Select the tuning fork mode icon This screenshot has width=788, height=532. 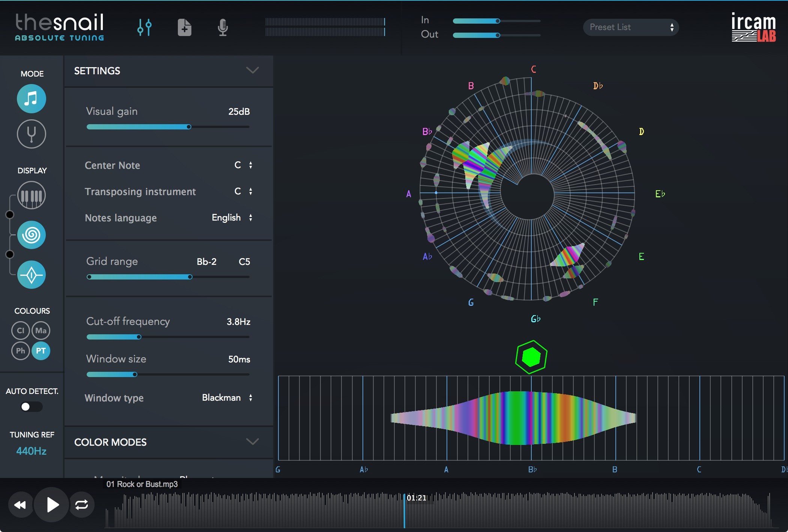32,134
